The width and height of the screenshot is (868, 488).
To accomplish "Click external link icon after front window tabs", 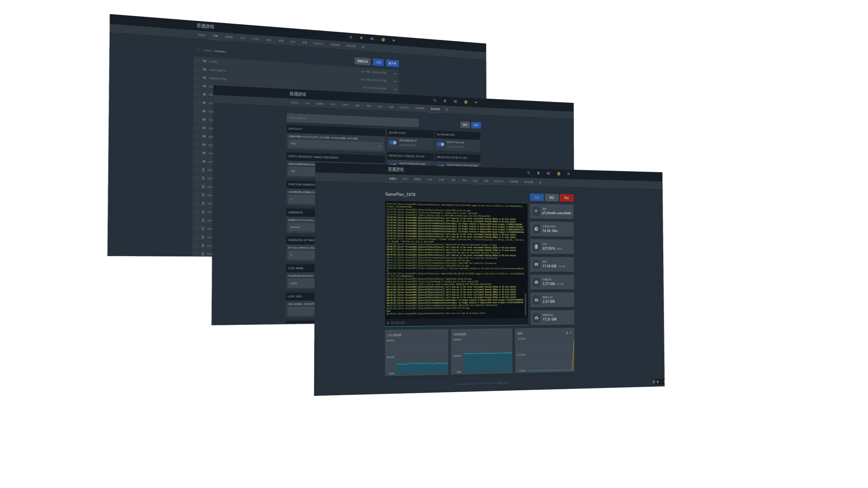I will (x=540, y=182).
